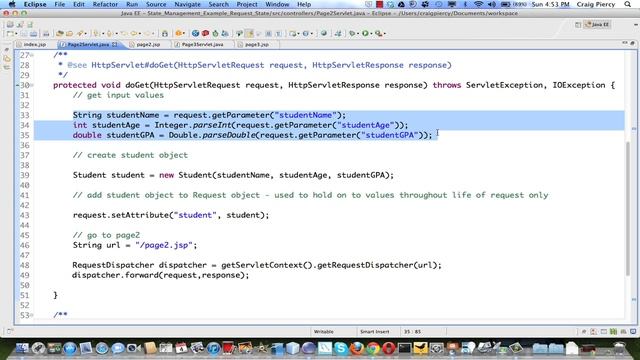
Task: Expand the Debug dropdown arrow
Action: click(358, 33)
